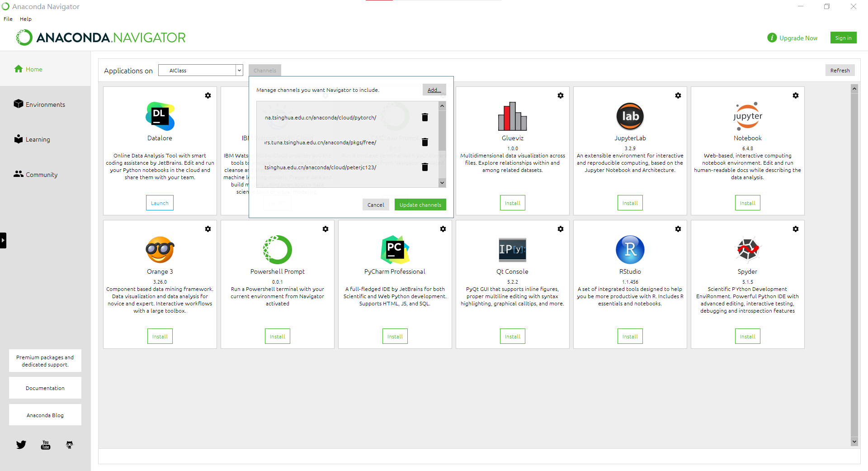Open the JupyterLab card settings gear
This screenshot has height=471, width=868.
678,95
